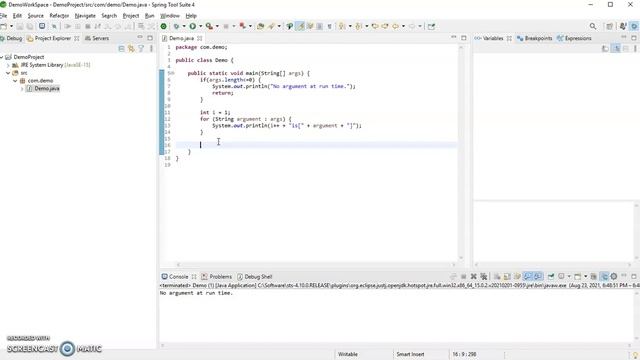Toggle the highlighted Console Word Wrap button
This screenshot has height=360, width=640.
pyautogui.click(x=604, y=277)
